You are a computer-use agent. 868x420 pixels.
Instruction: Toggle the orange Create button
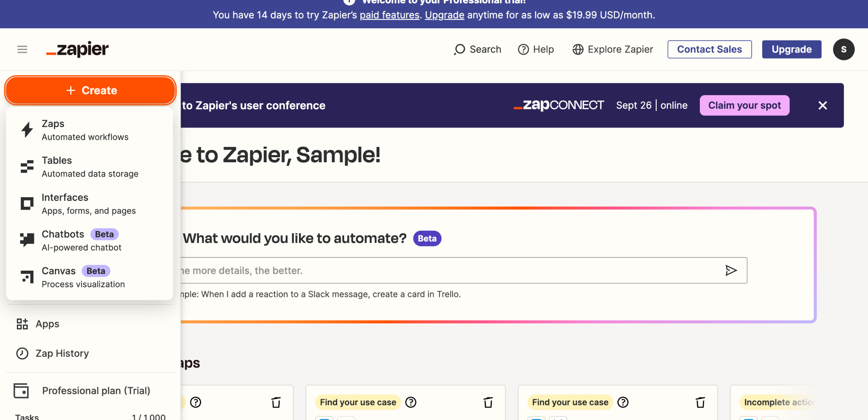91,90
